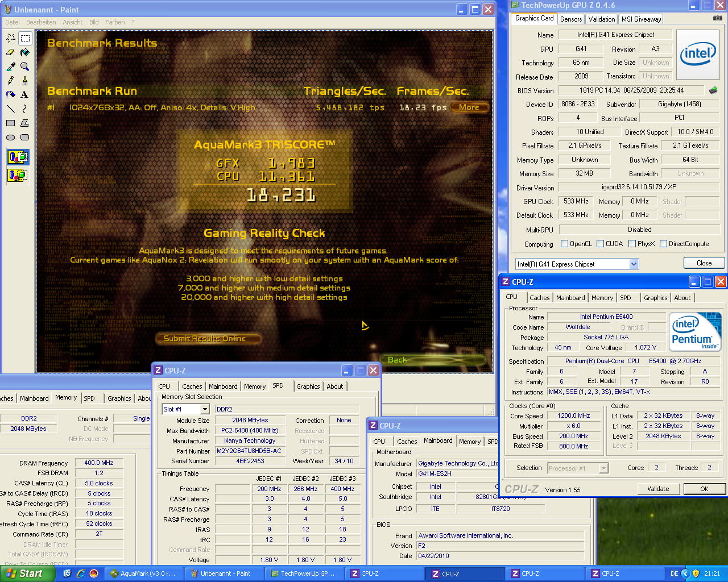Click the Nanya Technology manufacturer value
Screen dimensions: 728x582
pos(249,440)
